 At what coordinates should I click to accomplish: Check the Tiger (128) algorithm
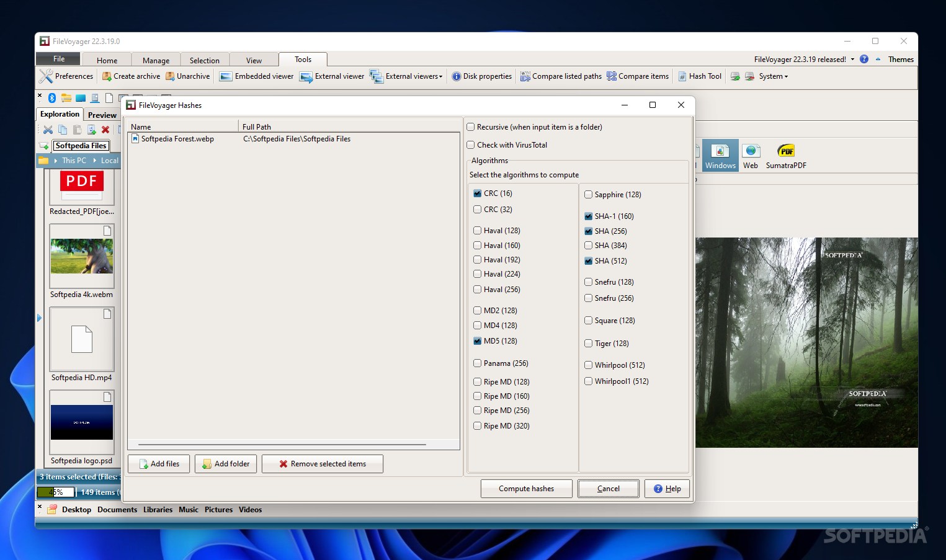point(589,344)
